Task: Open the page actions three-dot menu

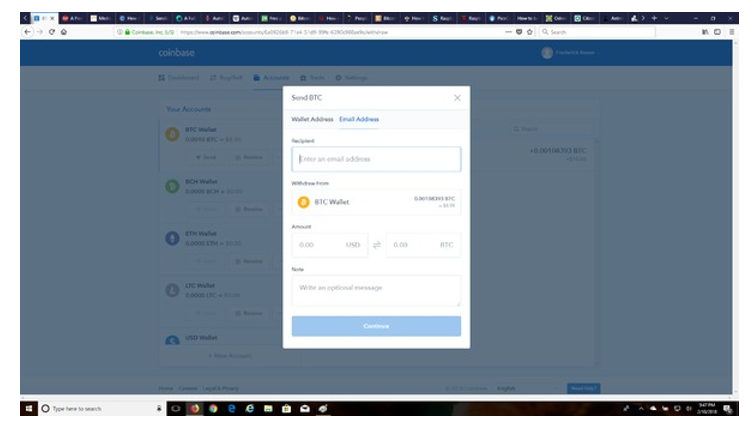Action: click(508, 32)
